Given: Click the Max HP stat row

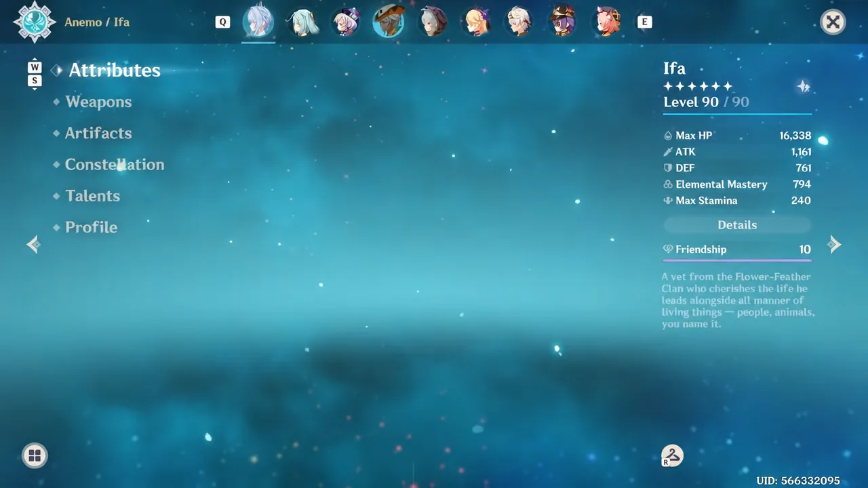Looking at the screenshot, I should 737,136.
